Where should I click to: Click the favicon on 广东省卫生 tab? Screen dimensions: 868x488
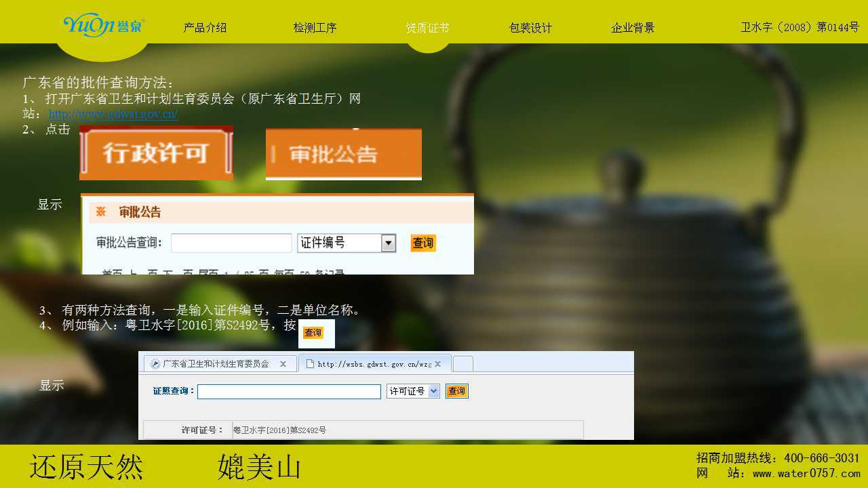pos(155,364)
